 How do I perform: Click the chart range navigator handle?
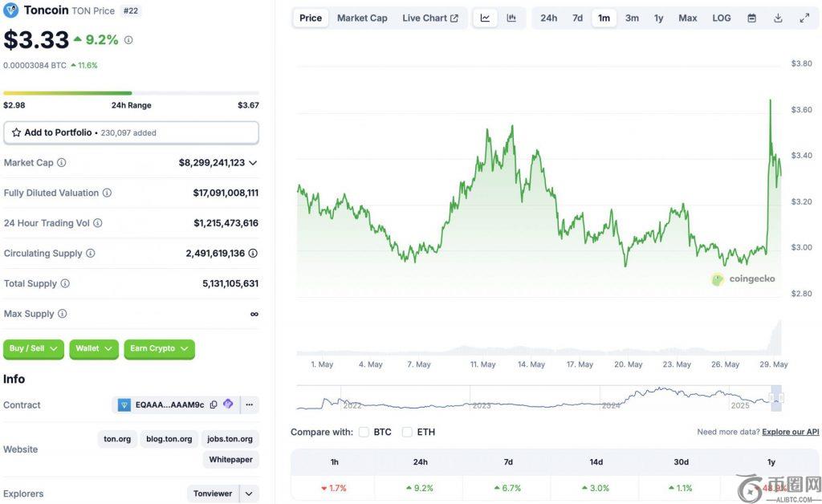(x=776, y=397)
